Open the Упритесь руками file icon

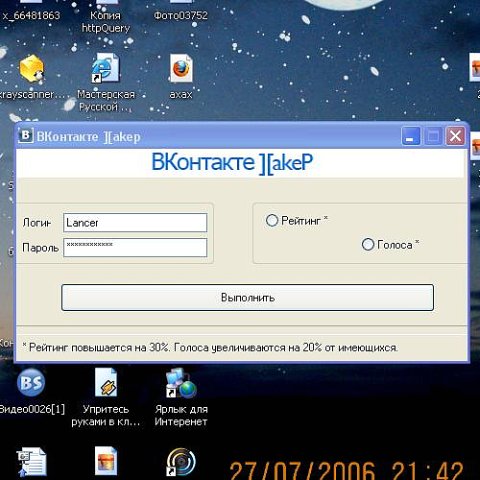tap(106, 382)
